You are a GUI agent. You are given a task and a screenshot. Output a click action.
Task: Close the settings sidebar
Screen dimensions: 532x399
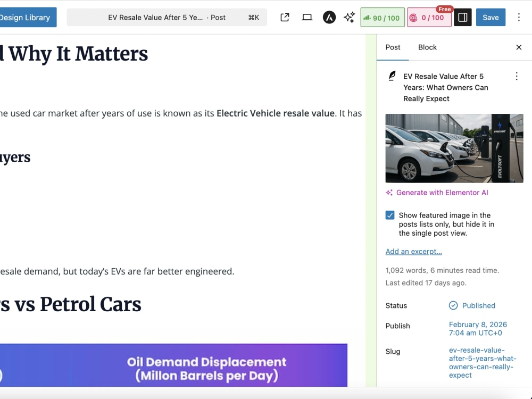click(x=519, y=47)
